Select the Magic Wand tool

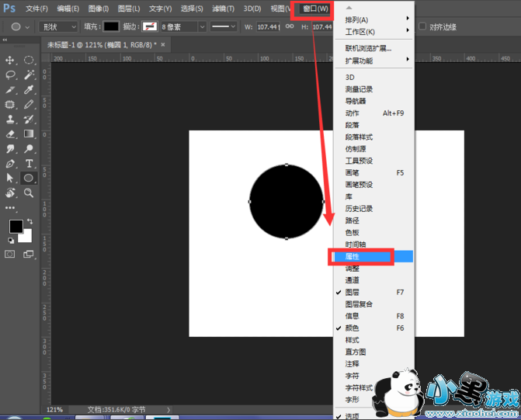(x=29, y=75)
